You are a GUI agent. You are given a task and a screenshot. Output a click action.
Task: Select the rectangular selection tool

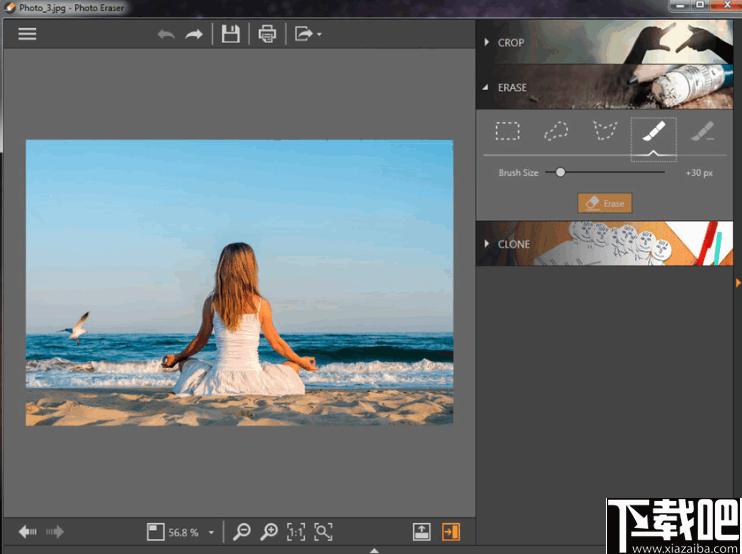(507, 132)
